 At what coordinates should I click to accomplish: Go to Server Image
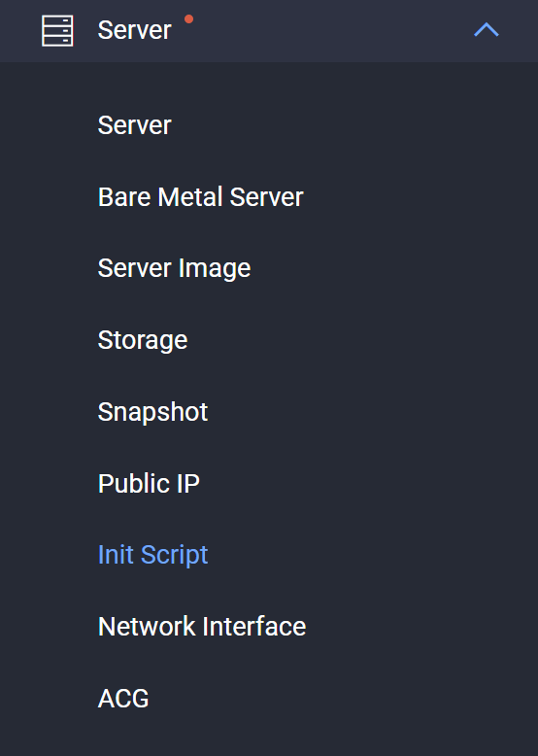coord(174,268)
